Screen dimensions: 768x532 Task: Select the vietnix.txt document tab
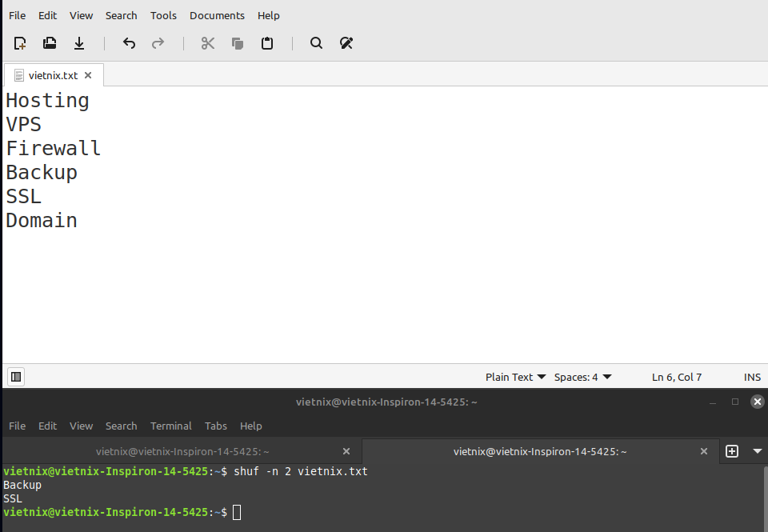53,75
